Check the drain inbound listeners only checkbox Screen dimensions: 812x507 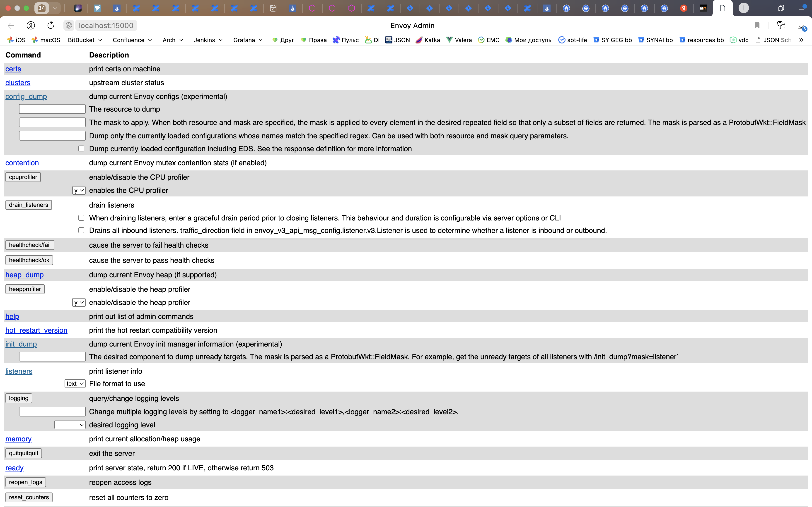click(x=81, y=230)
